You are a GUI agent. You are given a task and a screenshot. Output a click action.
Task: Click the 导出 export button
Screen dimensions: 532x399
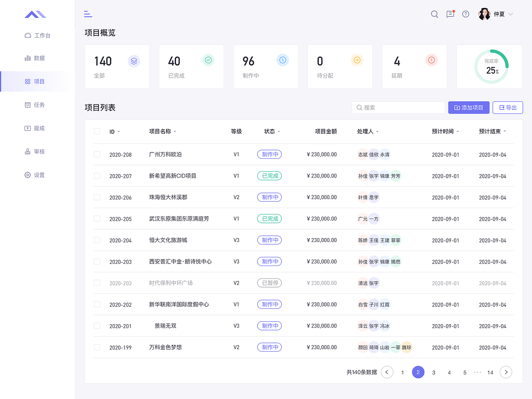(508, 108)
